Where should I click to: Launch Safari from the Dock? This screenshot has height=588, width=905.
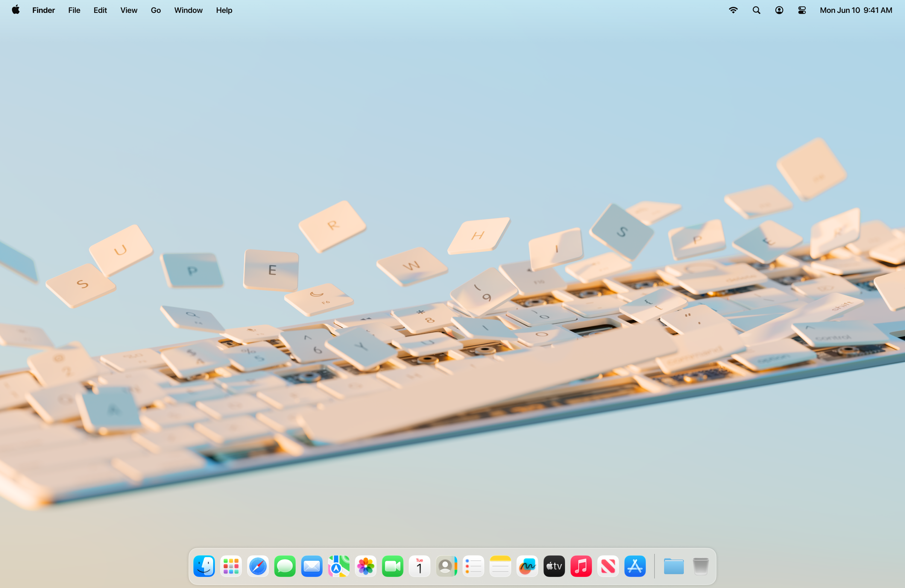pos(258,566)
